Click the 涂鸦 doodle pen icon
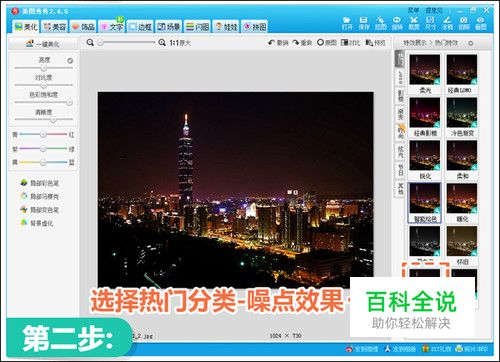Viewport: 500px width, 362px height. (447, 23)
